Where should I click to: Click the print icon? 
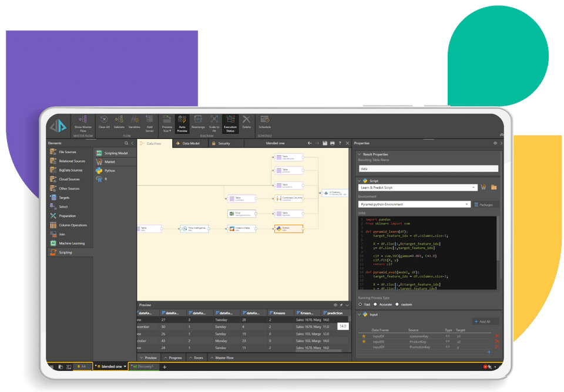click(333, 143)
